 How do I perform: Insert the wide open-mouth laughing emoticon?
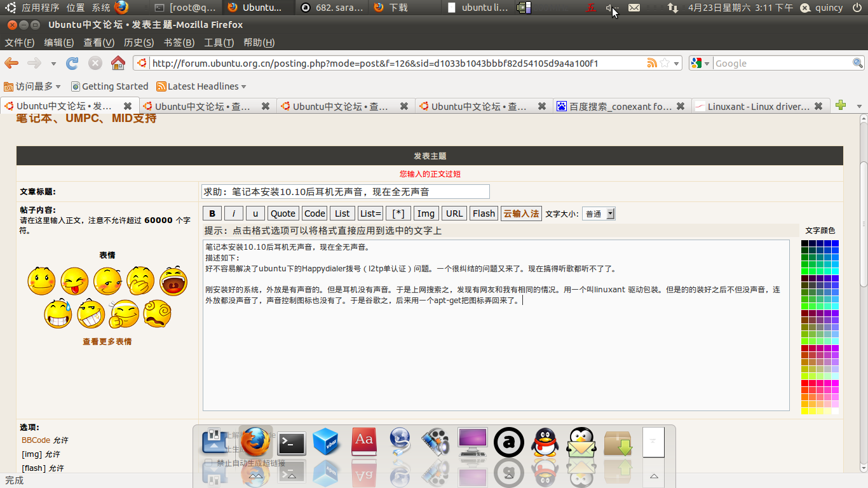click(x=173, y=281)
